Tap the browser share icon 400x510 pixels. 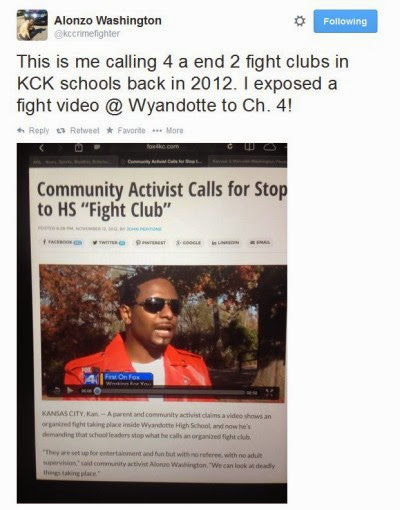(x=79, y=148)
